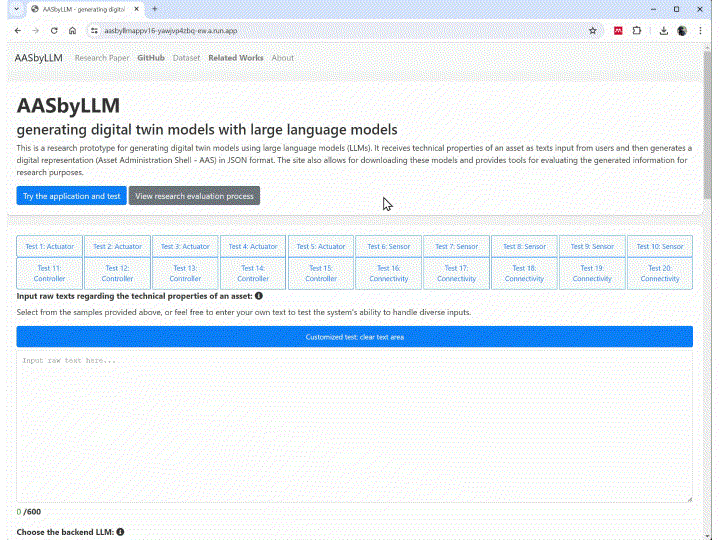The image size is (720, 540).
Task: Go to GitHub in the navbar
Action: coord(151,58)
